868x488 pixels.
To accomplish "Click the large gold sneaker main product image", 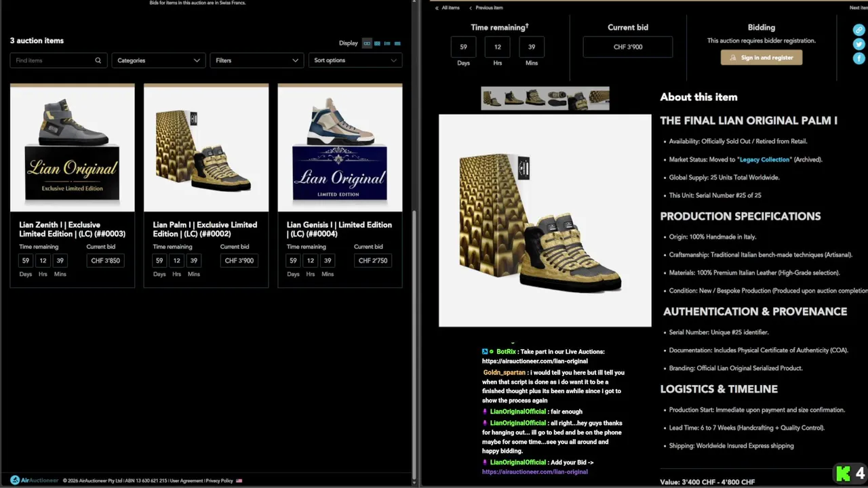I will [x=545, y=220].
